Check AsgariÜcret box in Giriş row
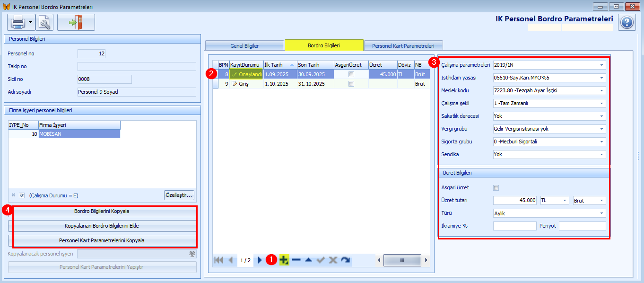The width and height of the screenshot is (644, 283). [x=351, y=84]
